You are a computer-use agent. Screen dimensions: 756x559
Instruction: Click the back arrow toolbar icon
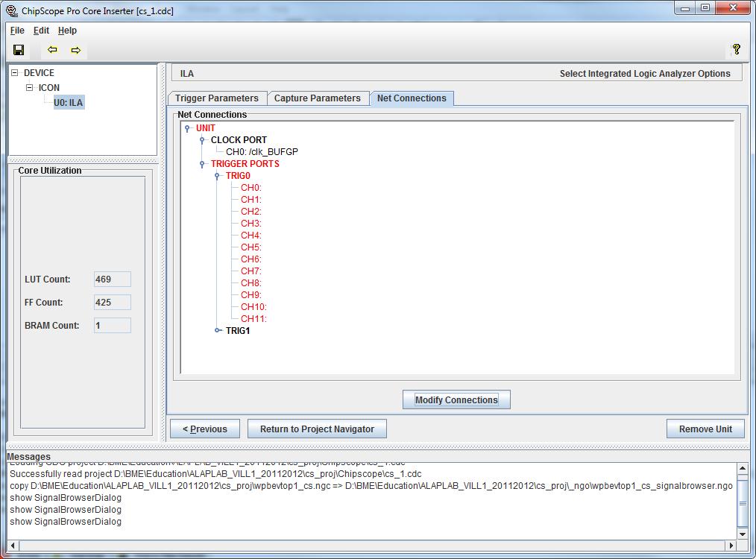[52, 50]
